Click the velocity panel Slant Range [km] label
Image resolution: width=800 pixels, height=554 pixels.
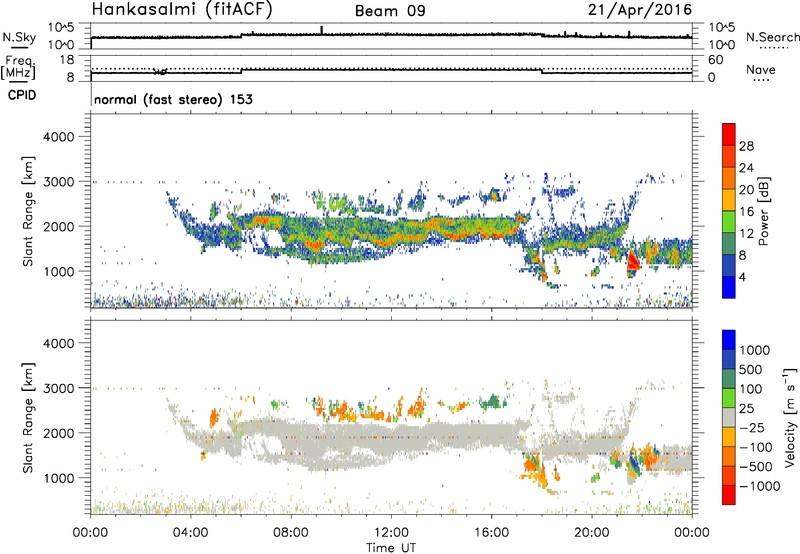[x=29, y=417]
